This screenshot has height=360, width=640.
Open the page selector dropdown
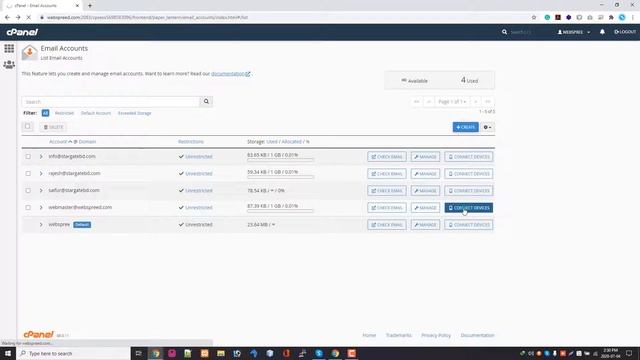(452, 102)
